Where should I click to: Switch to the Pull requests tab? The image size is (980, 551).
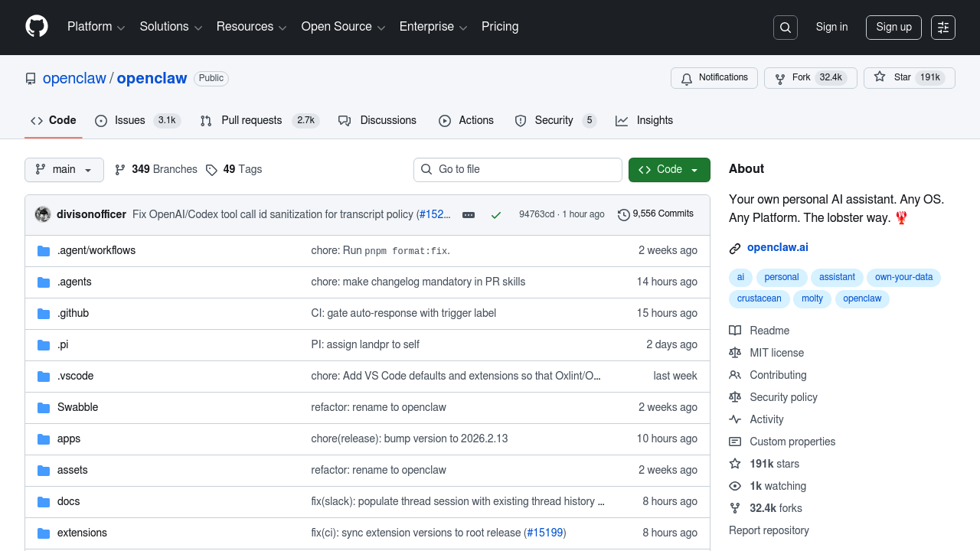[251, 121]
